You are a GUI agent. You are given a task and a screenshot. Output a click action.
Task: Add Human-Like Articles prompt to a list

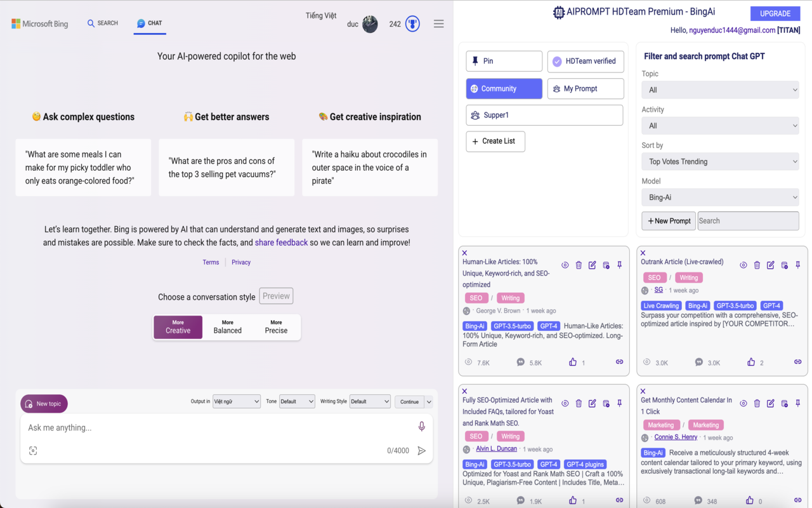pos(606,265)
